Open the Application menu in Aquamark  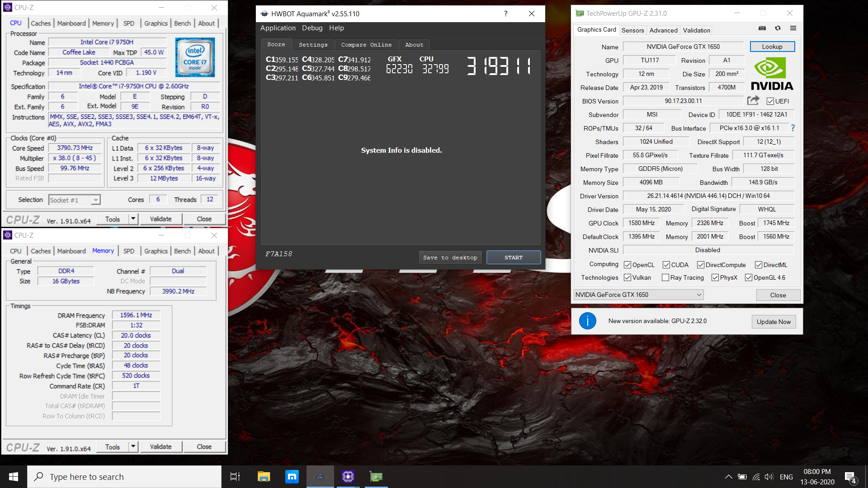click(x=278, y=28)
